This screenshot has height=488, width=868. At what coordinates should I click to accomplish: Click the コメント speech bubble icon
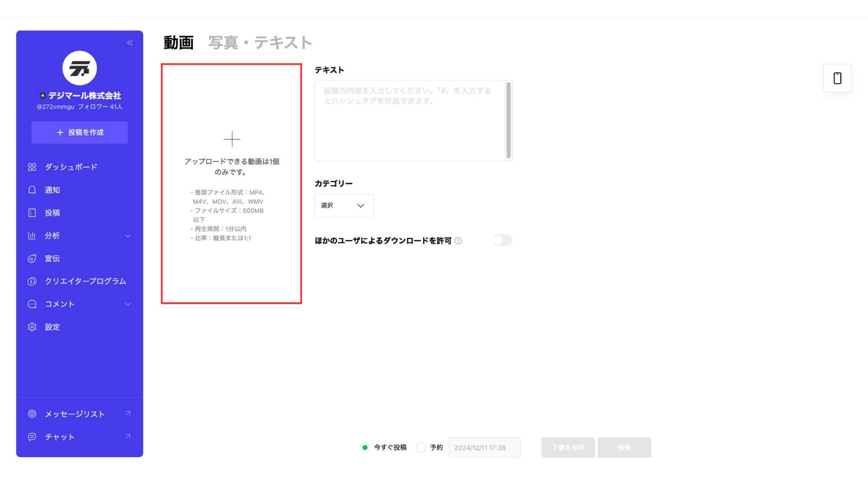point(32,304)
